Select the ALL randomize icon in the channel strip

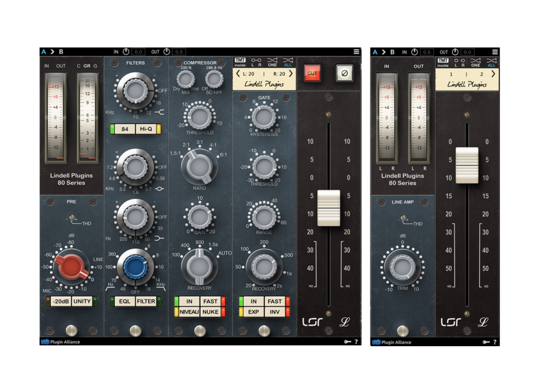pyautogui.click(x=288, y=62)
